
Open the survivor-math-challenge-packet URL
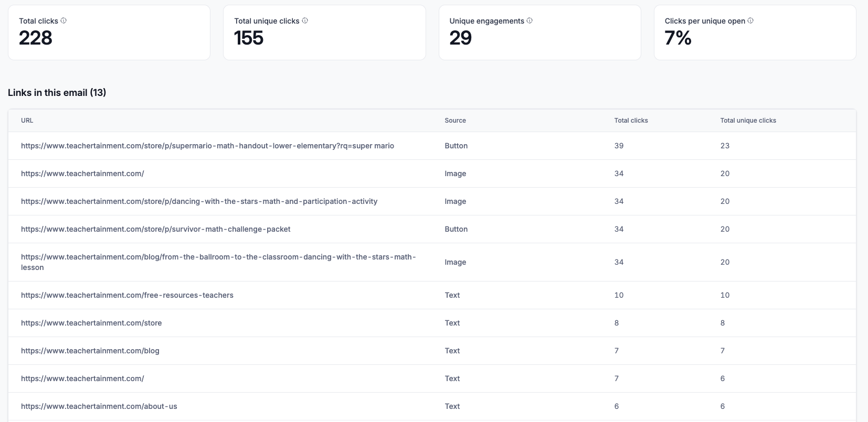155,229
